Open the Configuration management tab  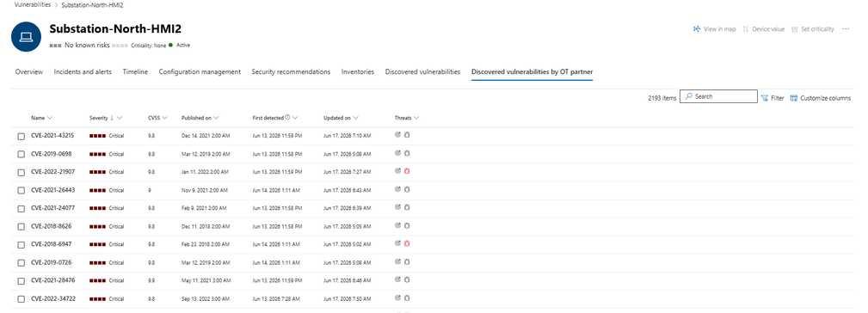(200, 72)
